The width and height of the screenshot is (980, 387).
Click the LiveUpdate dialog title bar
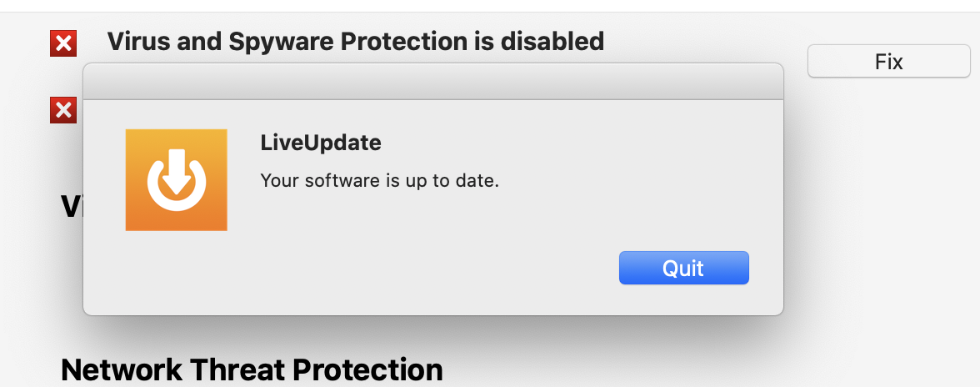coord(432,82)
